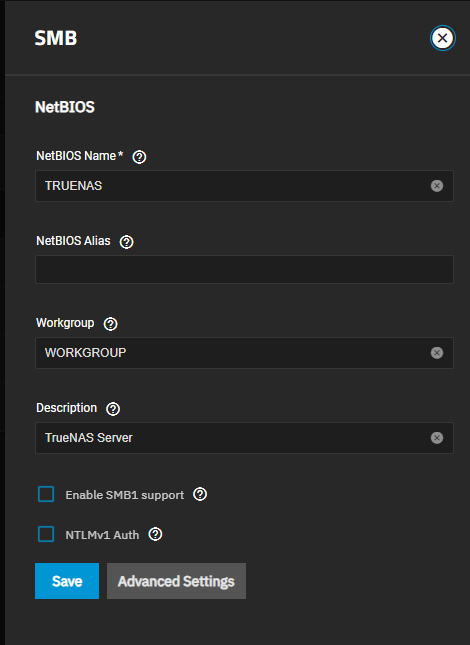This screenshot has height=645, width=470.
Task: Clear the TrueNAS Server description text
Action: pyautogui.click(x=437, y=438)
